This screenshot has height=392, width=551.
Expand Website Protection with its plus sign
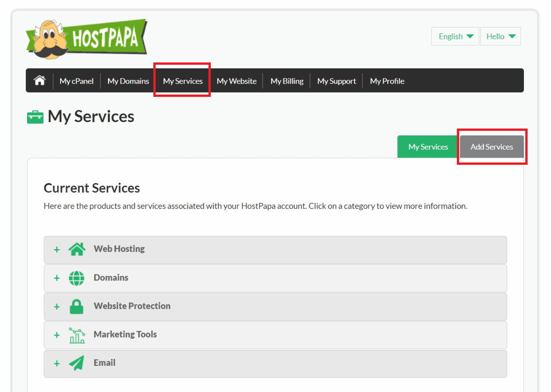pyautogui.click(x=57, y=307)
